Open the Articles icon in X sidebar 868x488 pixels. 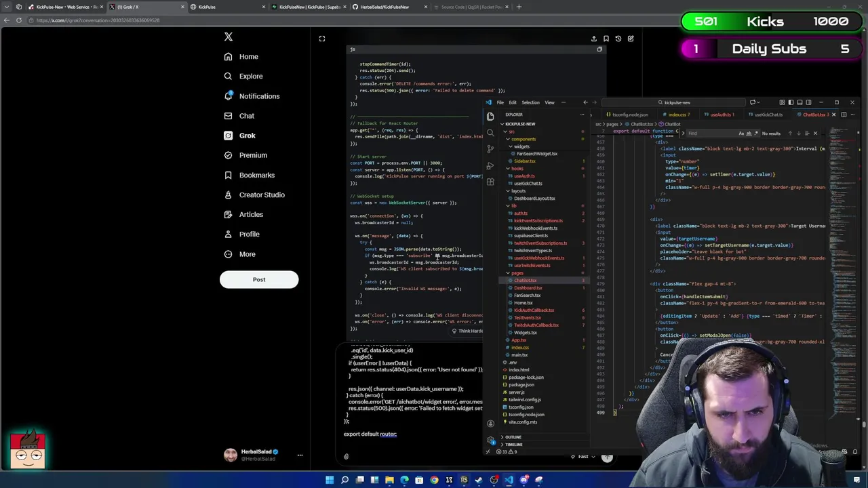228,214
